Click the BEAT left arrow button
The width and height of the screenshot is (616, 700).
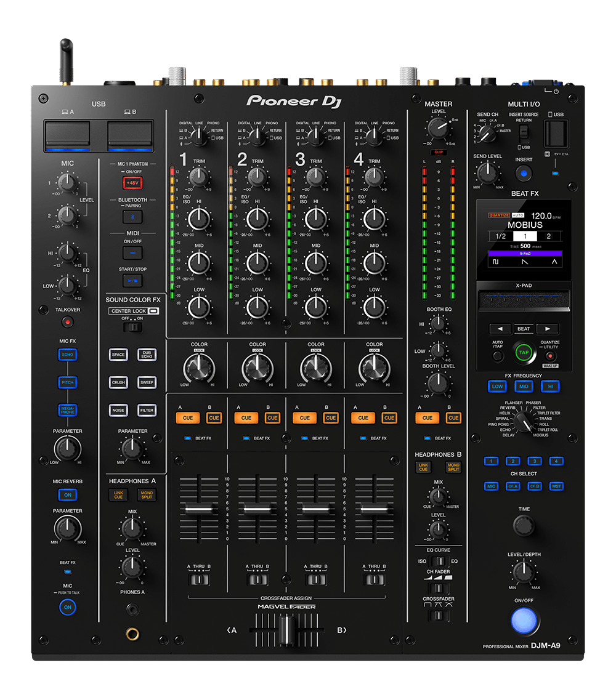500,329
